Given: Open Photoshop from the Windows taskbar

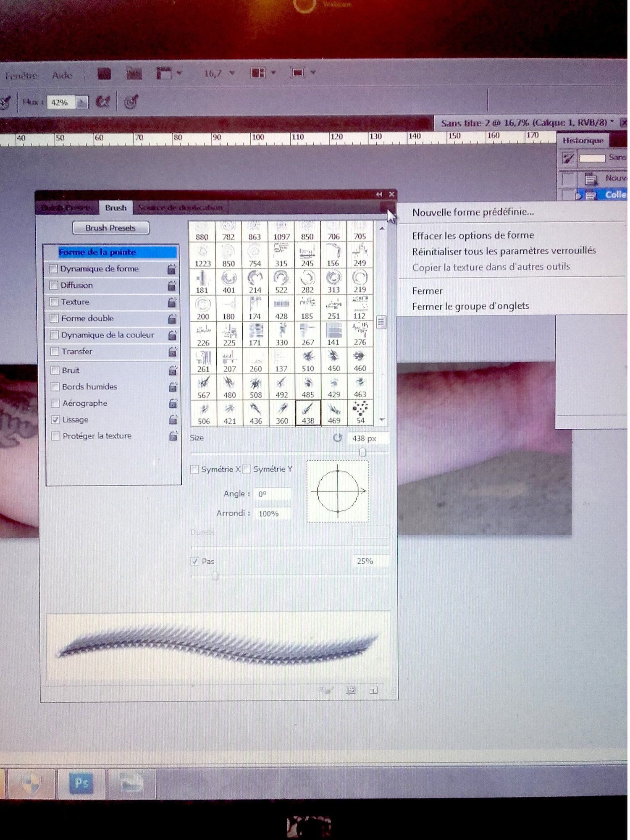Looking at the screenshot, I should [81, 783].
